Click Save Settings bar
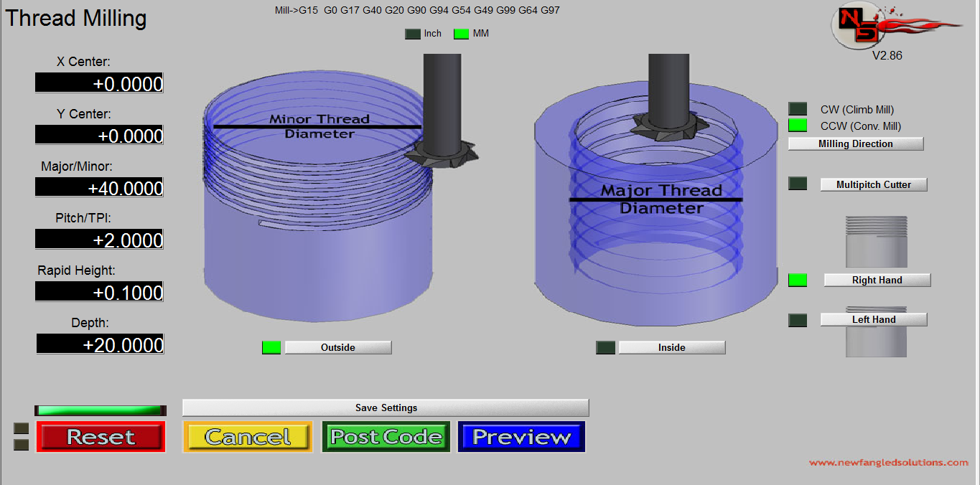This screenshot has width=980, height=485. click(386, 408)
